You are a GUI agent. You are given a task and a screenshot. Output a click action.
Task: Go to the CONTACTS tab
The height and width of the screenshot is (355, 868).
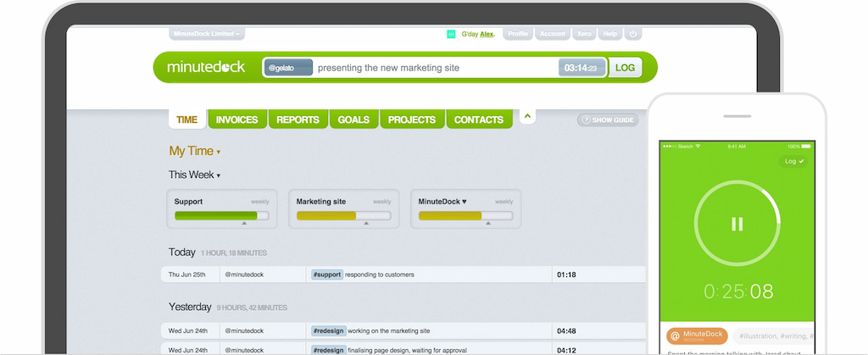tap(479, 119)
